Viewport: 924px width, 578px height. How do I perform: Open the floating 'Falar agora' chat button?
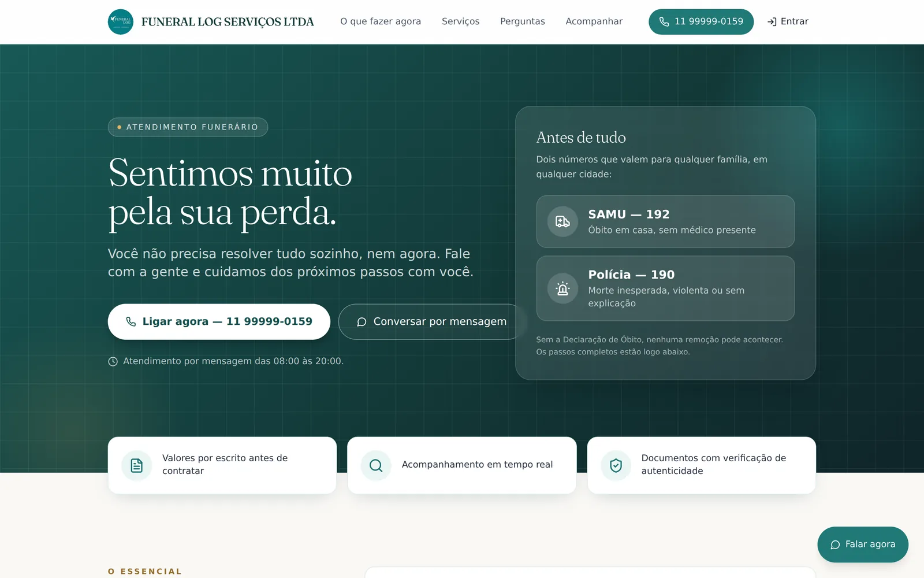863,544
